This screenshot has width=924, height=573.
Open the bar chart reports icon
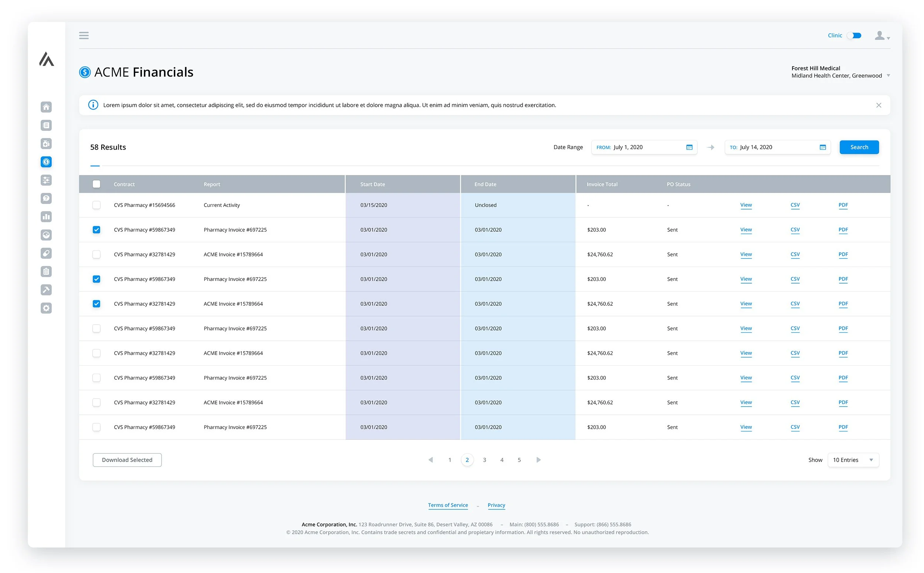click(x=46, y=217)
